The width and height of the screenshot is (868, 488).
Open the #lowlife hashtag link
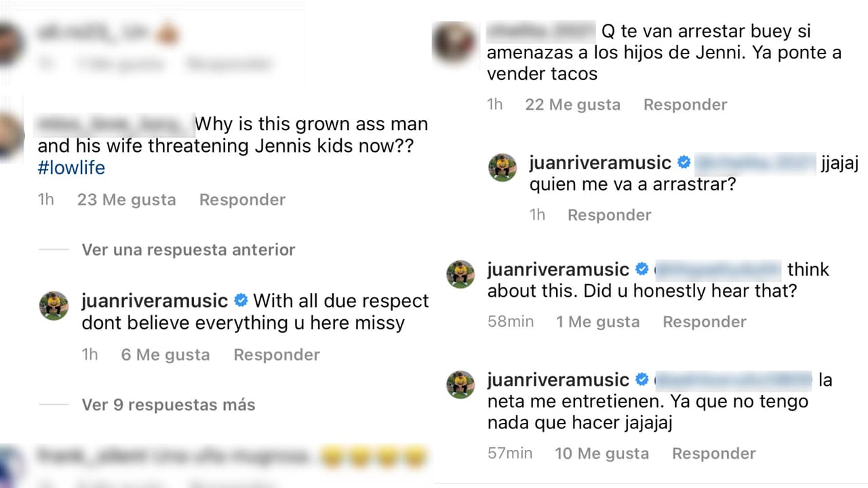point(71,167)
